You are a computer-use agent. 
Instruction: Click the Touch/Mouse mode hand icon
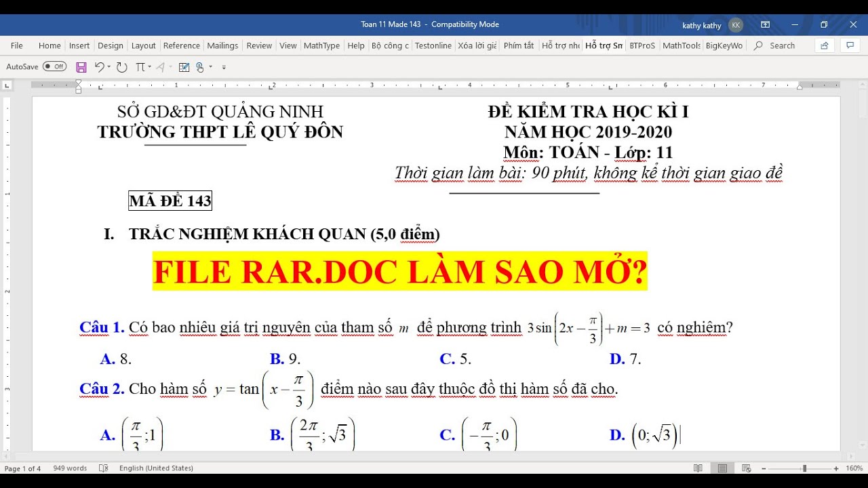(x=200, y=67)
